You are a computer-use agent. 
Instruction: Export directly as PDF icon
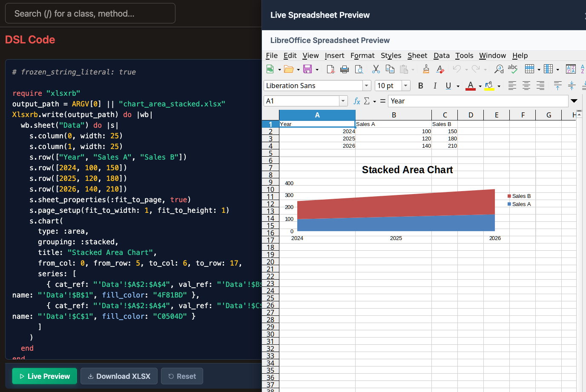pyautogui.click(x=330, y=69)
